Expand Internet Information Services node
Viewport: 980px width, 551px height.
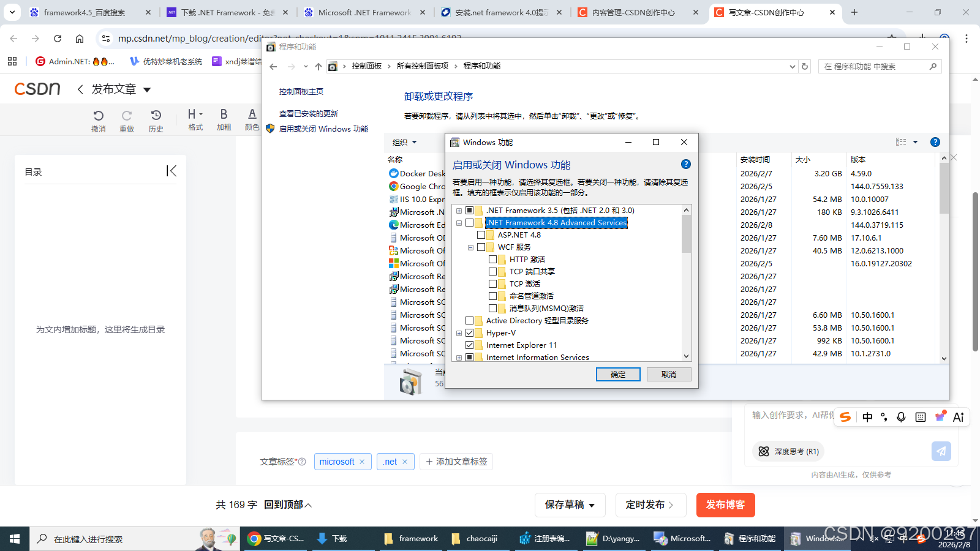click(459, 358)
